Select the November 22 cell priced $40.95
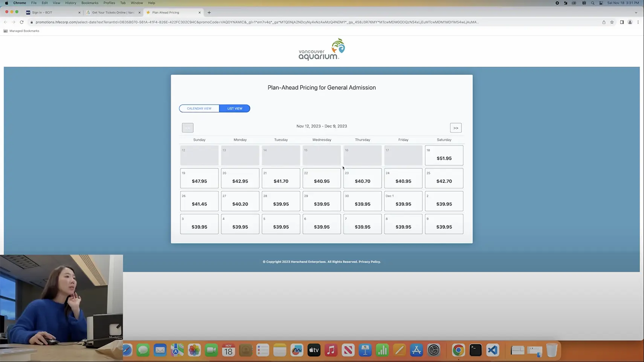 (322, 178)
